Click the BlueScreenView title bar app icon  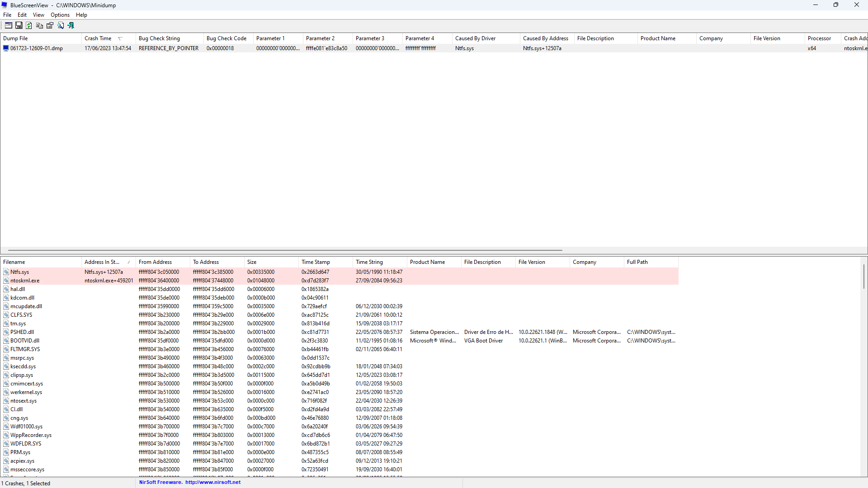click(5, 5)
